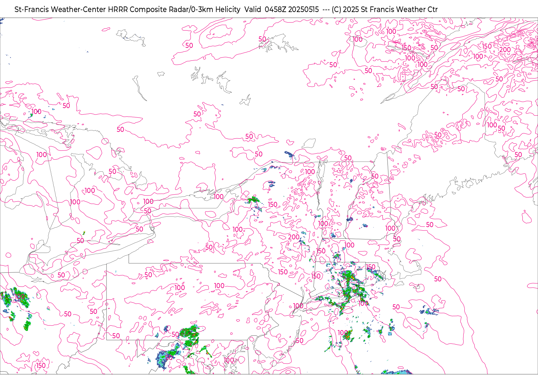Viewport: 538px width, 392px height.
Task: Click the 'St-Francis Weather-Center' title text
Action: coord(60,10)
